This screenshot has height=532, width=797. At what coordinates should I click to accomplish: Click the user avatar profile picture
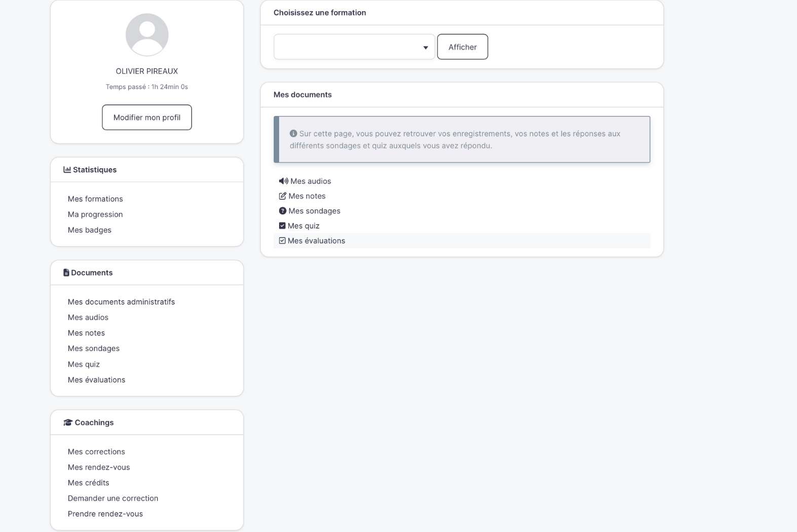coord(147,35)
